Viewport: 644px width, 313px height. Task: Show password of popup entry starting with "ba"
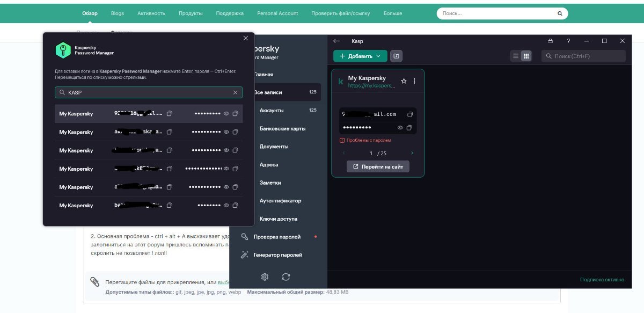tap(226, 205)
